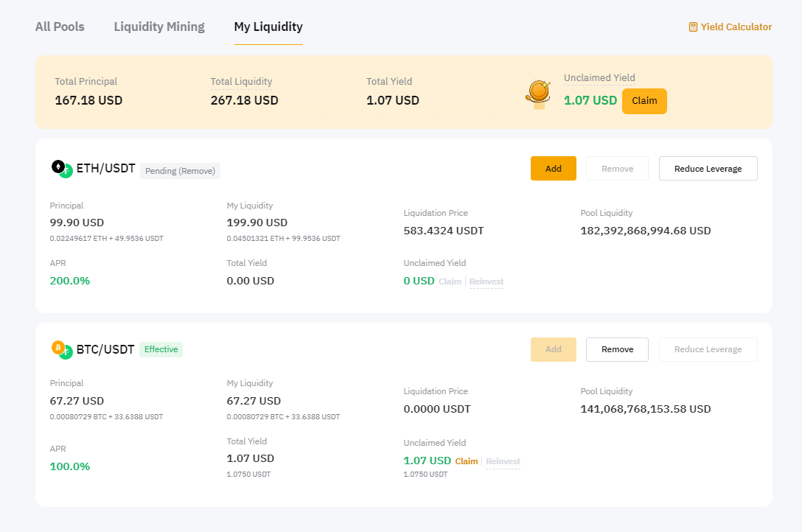802x532 pixels.
Task: Remove liquidity from BTC/USDT pool
Action: tap(617, 349)
